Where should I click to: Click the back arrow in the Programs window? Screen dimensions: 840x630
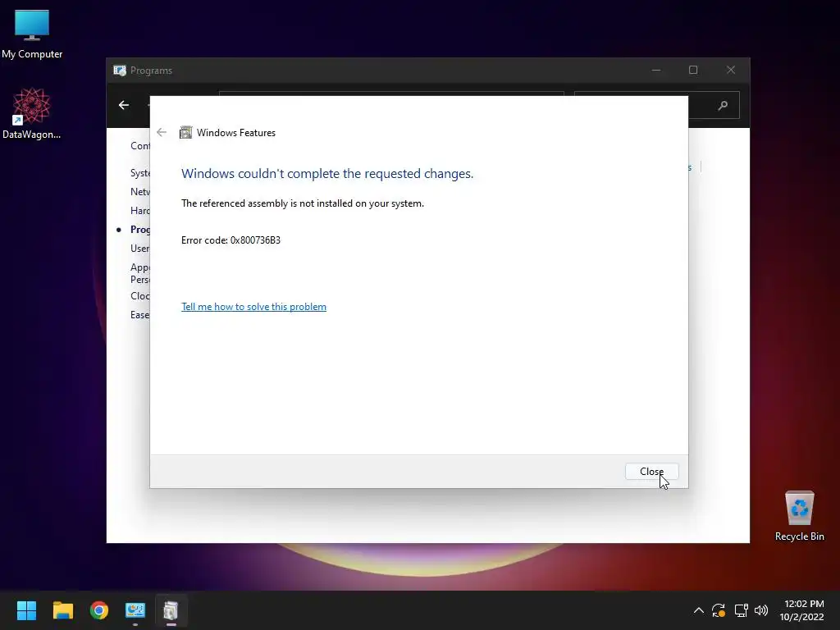coord(124,105)
